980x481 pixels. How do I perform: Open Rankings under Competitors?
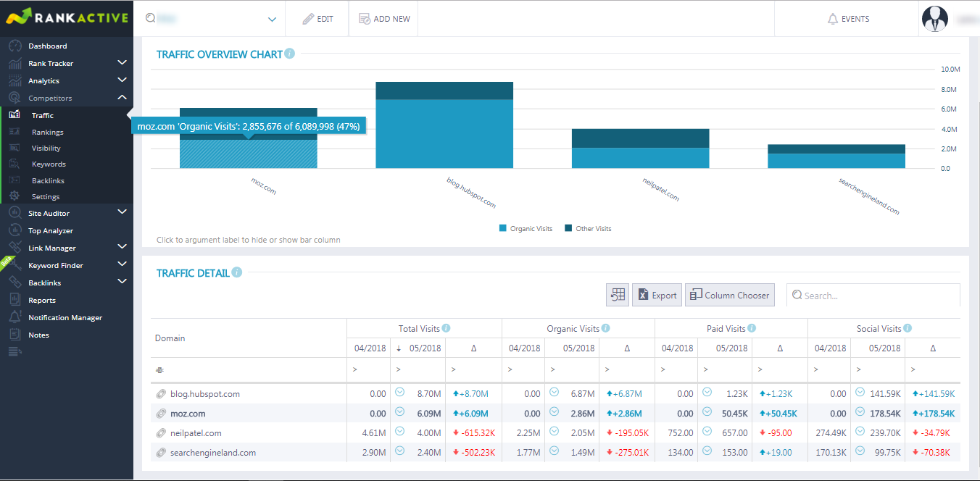coord(48,133)
